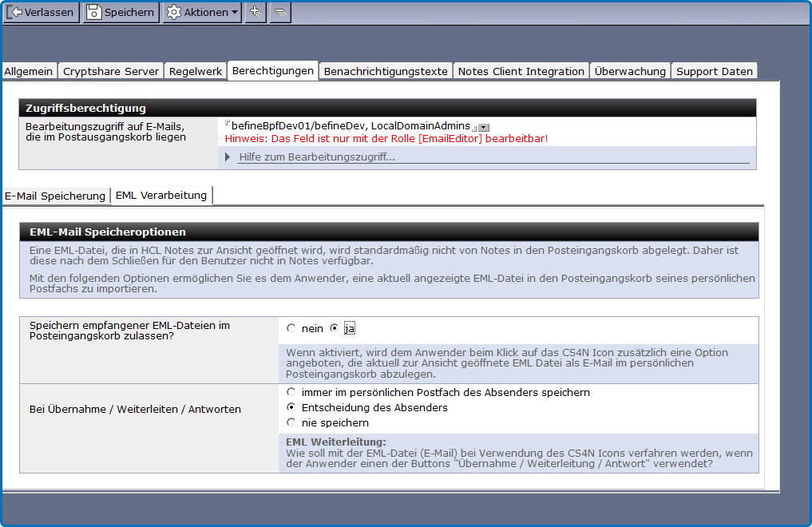Select 'nein' for saving EML files
The height and width of the screenshot is (527, 812).
pyautogui.click(x=291, y=328)
